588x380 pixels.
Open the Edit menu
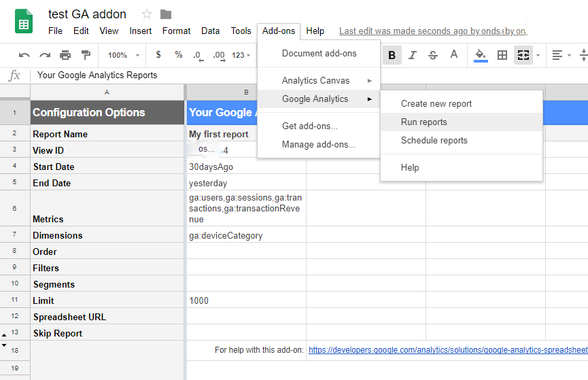point(81,31)
